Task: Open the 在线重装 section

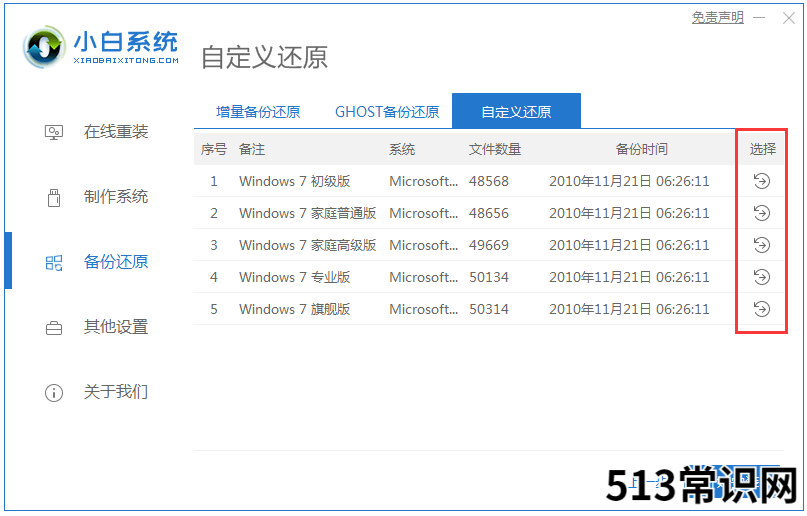Action: [x=116, y=132]
